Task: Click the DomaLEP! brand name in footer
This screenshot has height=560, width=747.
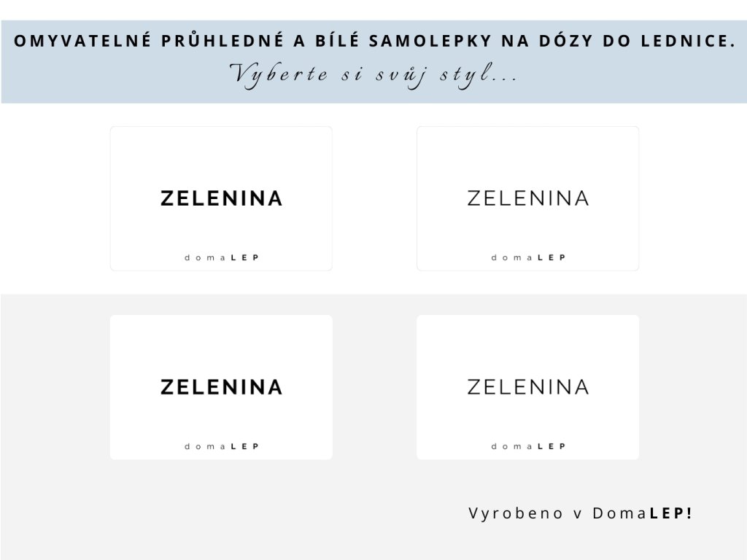Action: pos(642,513)
